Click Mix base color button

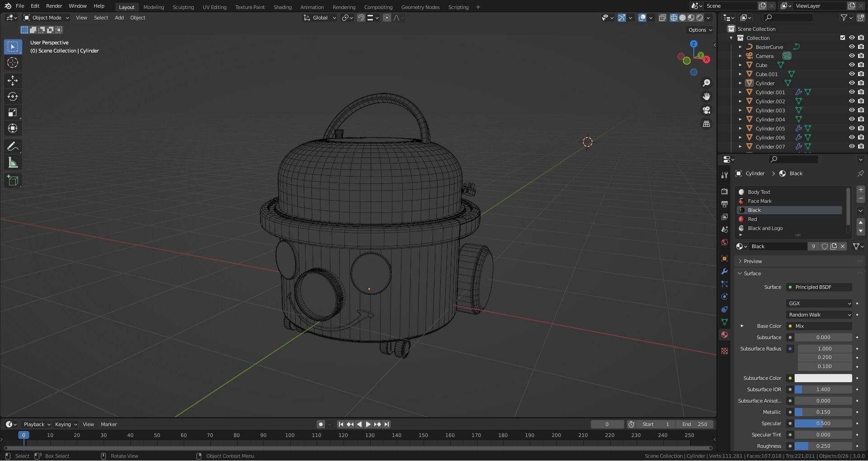[819, 326]
